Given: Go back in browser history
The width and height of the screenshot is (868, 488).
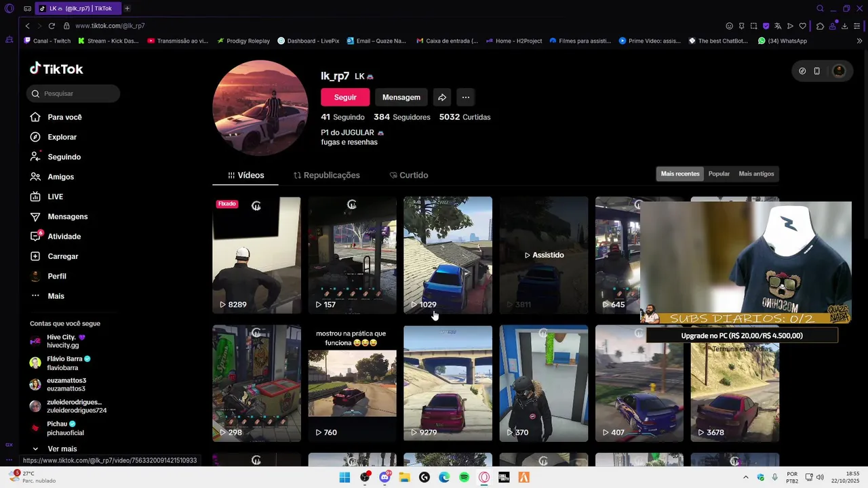Looking at the screenshot, I should 27,26.
